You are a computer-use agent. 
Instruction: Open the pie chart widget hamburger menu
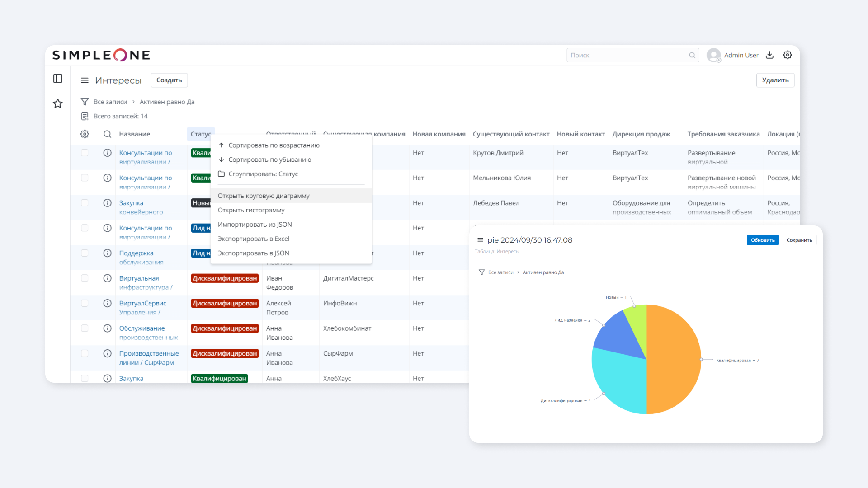(x=480, y=240)
